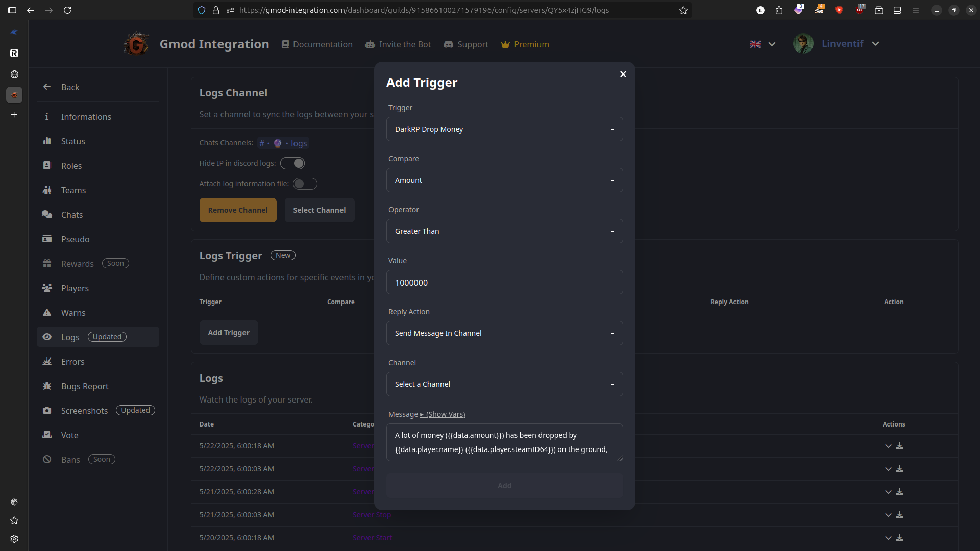Open the Roles sidebar item
Screen dimensions: 980x551
tap(98, 166)
